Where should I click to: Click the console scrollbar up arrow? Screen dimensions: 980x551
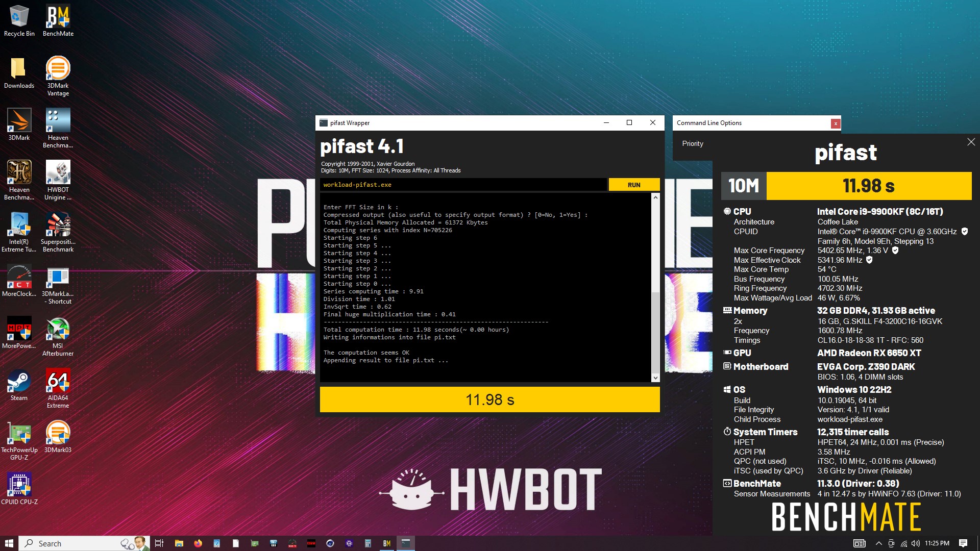[655, 197]
